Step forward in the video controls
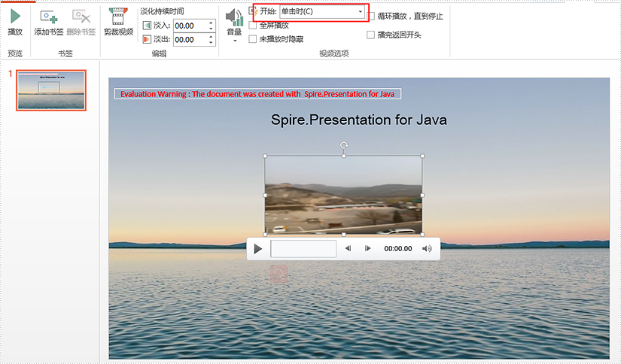The height and width of the screenshot is (364, 621). click(x=367, y=248)
